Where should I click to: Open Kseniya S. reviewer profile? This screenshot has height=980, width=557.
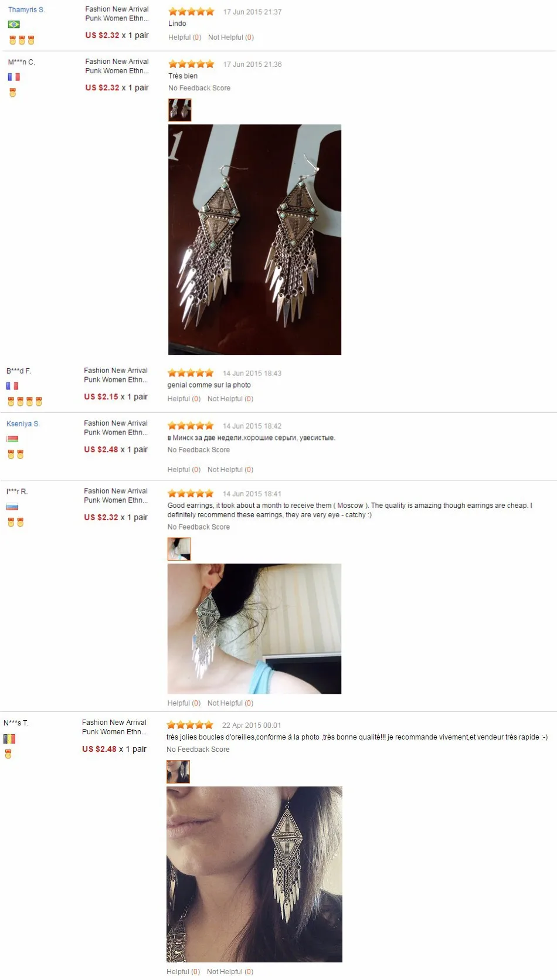pos(23,423)
